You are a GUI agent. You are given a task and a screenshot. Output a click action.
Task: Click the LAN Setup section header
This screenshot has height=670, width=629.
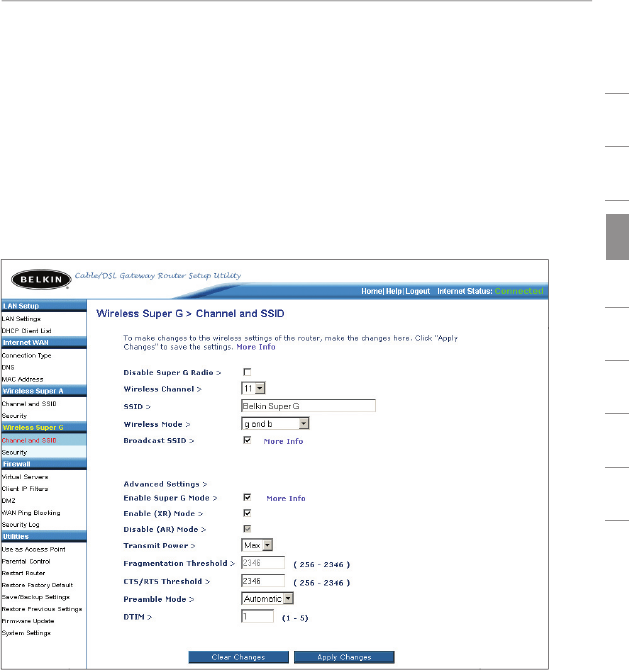[44, 306]
